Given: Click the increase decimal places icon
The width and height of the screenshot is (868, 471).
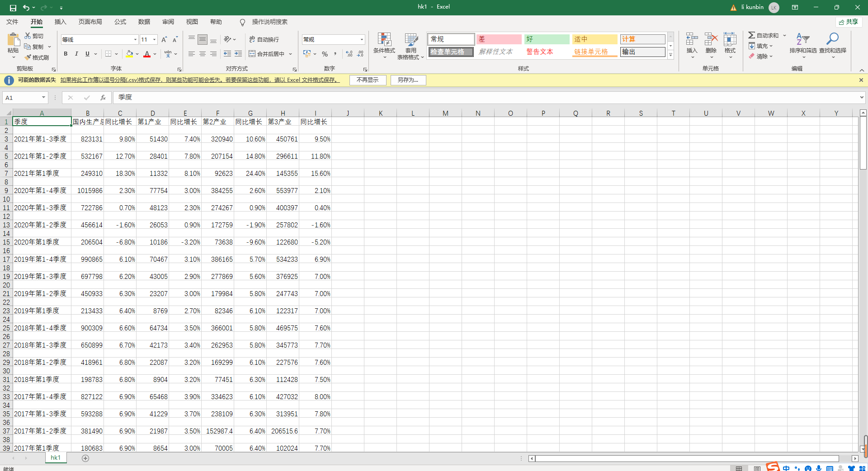Looking at the screenshot, I should [349, 54].
